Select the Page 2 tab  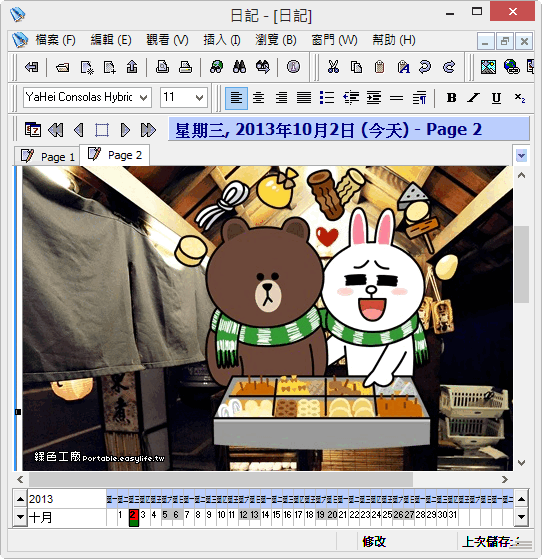[x=114, y=155]
